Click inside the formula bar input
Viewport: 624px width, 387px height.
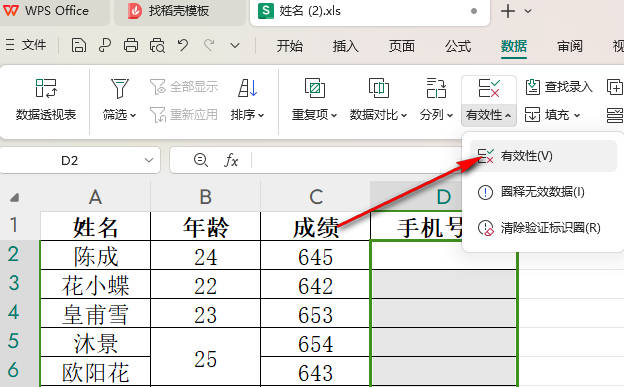click(356, 160)
